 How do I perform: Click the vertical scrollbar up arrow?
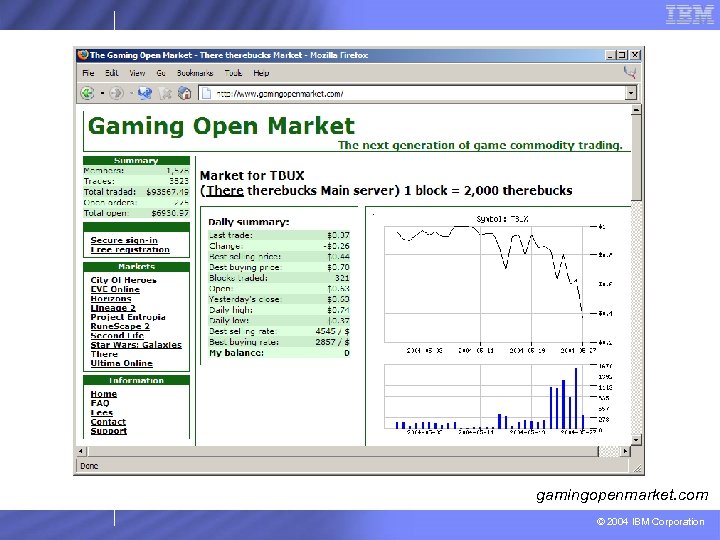click(x=636, y=110)
